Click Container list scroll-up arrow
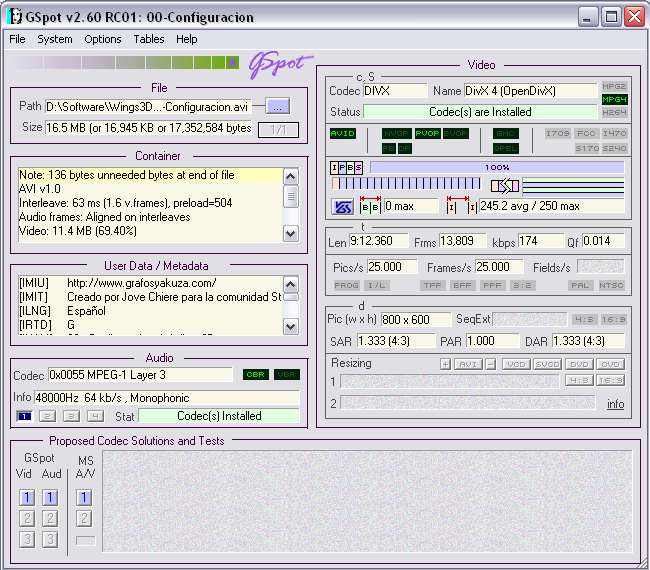Screen dimensions: 650x570 [x=291, y=177]
